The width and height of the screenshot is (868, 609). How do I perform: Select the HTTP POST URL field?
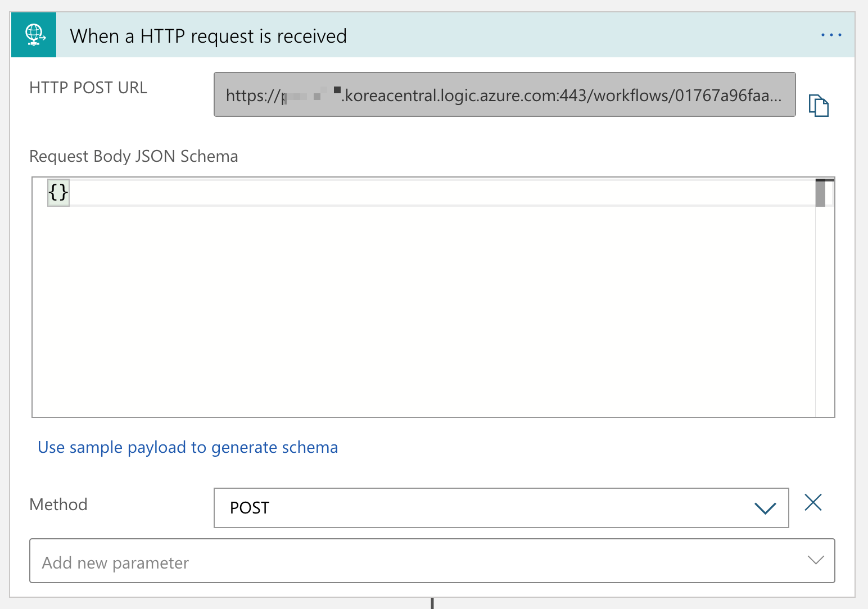(504, 94)
